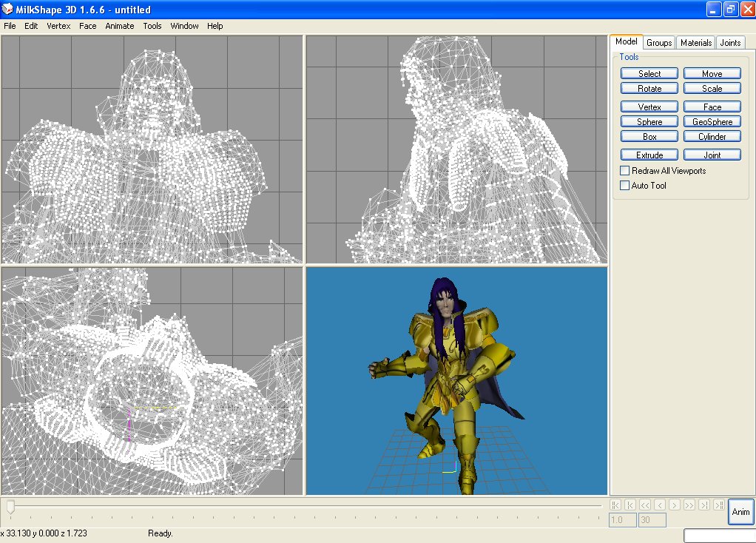Open the Tools menu

coord(152,26)
